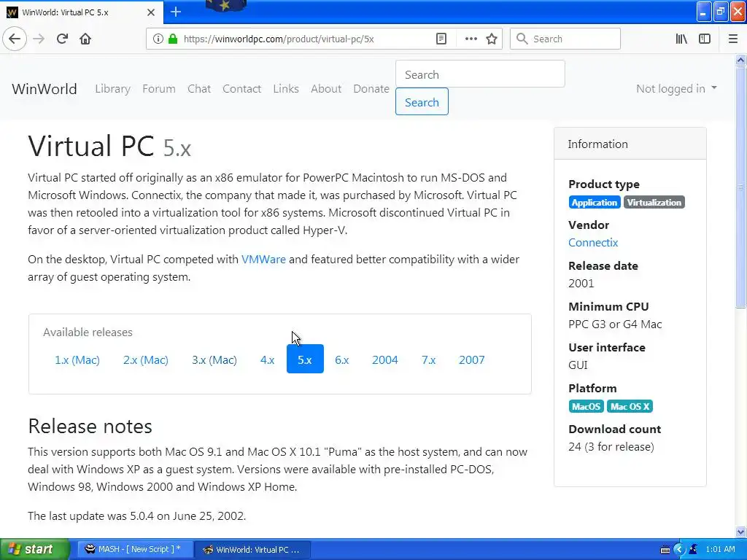Reload the current page
The width and height of the screenshot is (747, 560).
point(62,39)
